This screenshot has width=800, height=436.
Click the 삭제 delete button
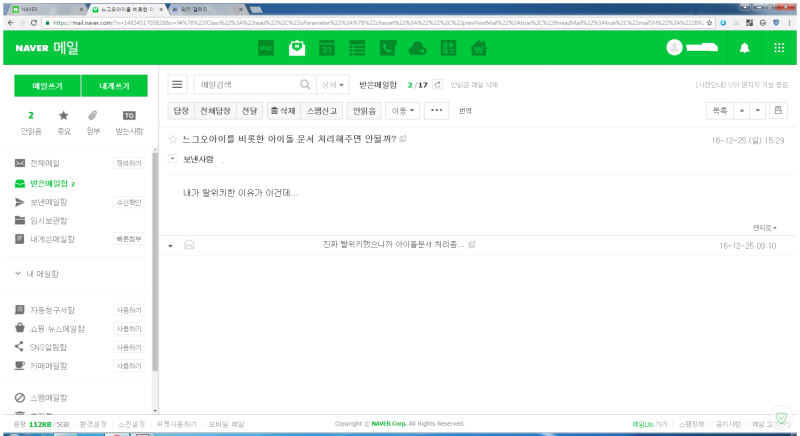pos(283,111)
